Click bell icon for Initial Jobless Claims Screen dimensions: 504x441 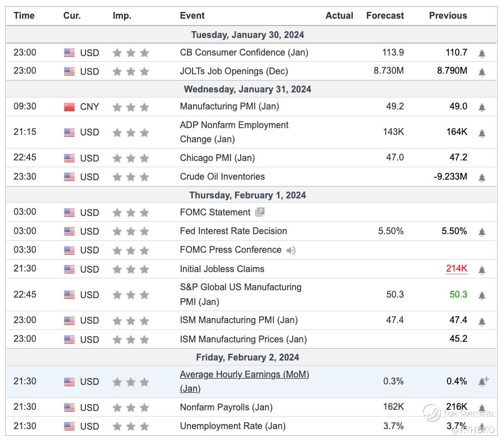click(x=482, y=270)
